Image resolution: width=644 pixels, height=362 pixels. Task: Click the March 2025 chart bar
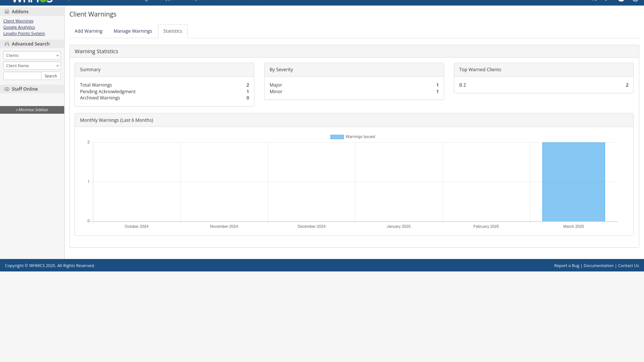[x=574, y=182]
